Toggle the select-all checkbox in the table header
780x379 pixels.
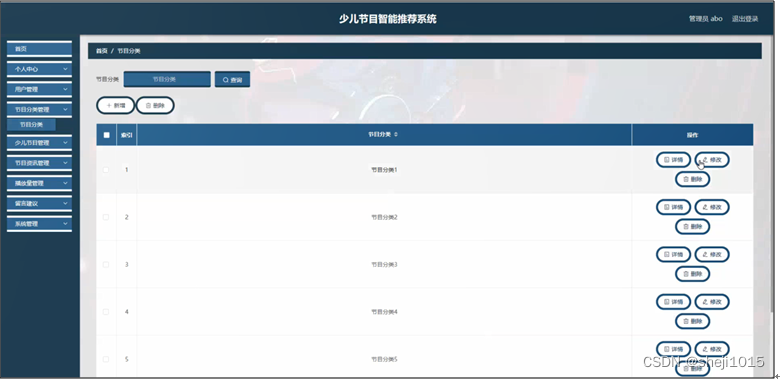(106, 135)
